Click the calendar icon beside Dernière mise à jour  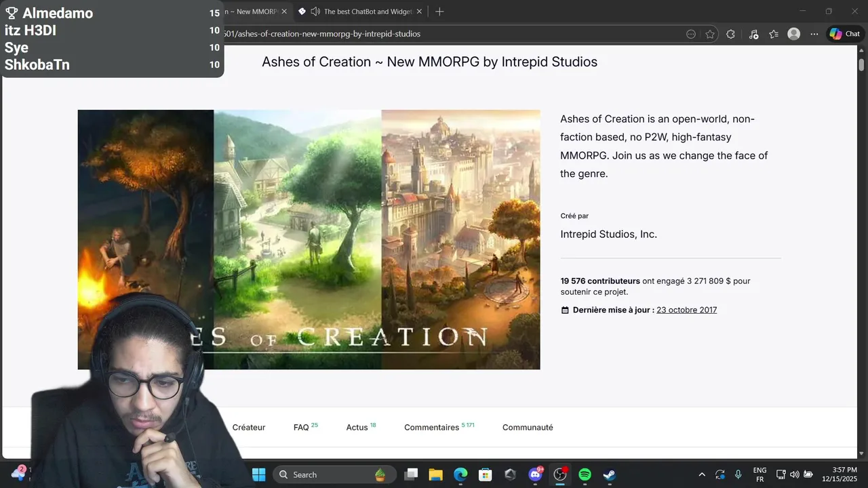(x=565, y=310)
